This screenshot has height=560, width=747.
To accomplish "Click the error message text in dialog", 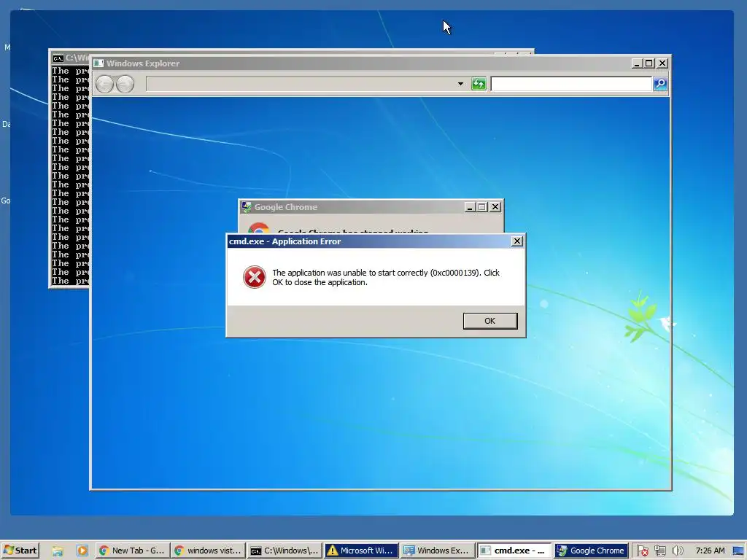I will [386, 278].
